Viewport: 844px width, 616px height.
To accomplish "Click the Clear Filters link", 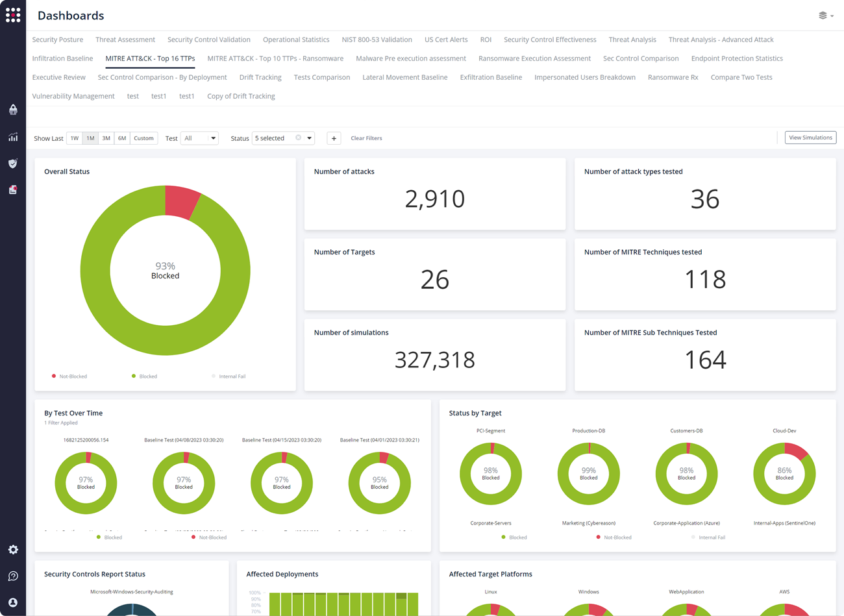I will pos(366,138).
